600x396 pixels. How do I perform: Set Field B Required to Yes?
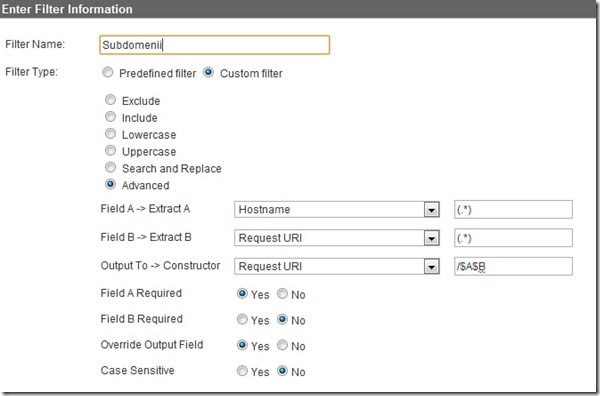(x=242, y=319)
